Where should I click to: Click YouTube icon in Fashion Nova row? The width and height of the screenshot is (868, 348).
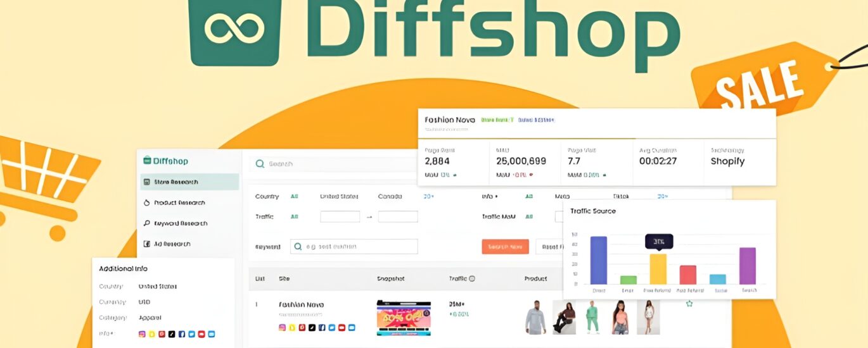[x=341, y=327]
